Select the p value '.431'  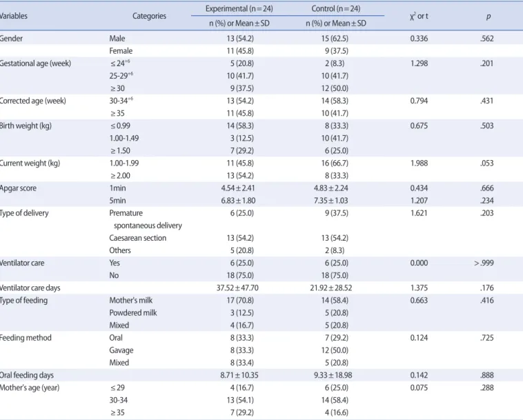(x=487, y=101)
